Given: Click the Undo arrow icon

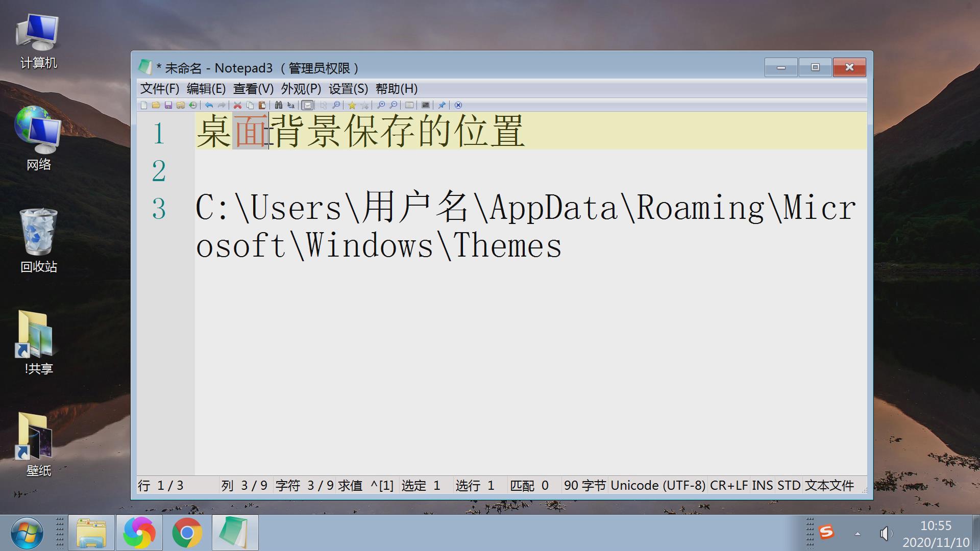Looking at the screenshot, I should tap(209, 105).
